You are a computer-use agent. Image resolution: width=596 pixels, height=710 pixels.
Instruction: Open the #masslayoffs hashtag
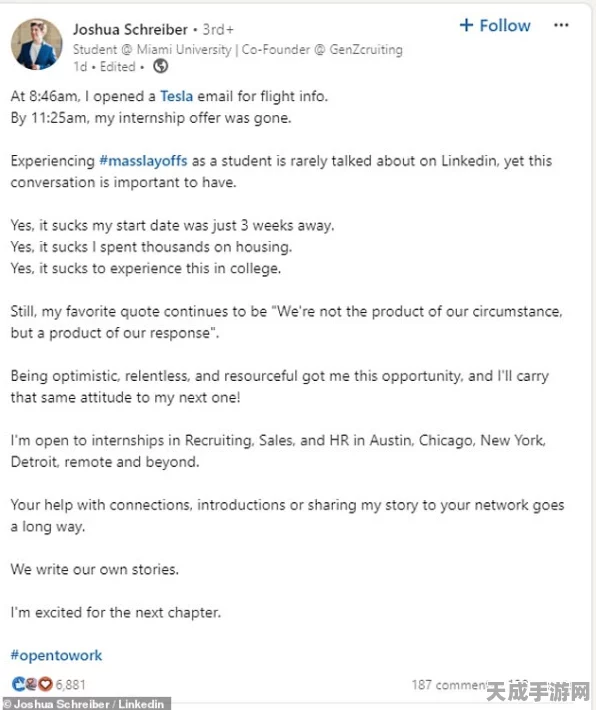(143, 161)
